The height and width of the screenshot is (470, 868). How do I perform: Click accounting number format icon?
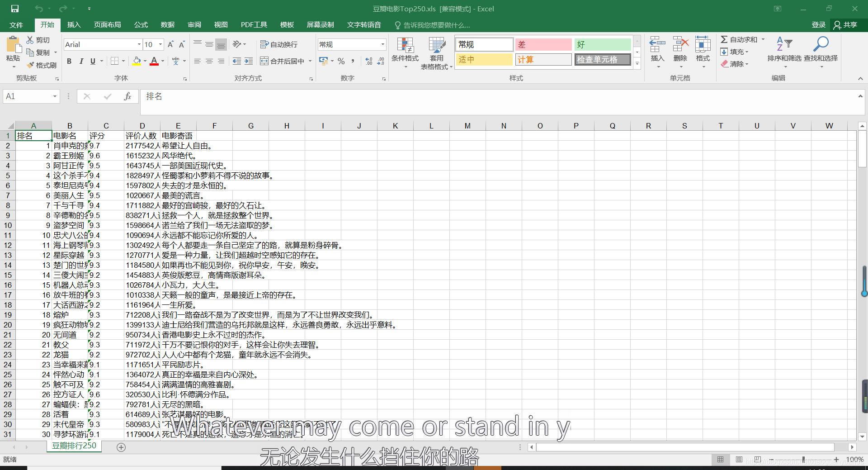[324, 61]
